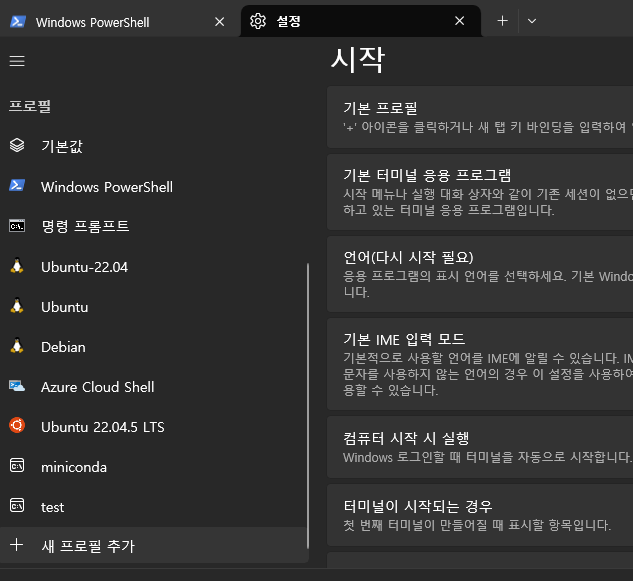The image size is (633, 581).
Task: Select the test profile label
Action: point(52,507)
